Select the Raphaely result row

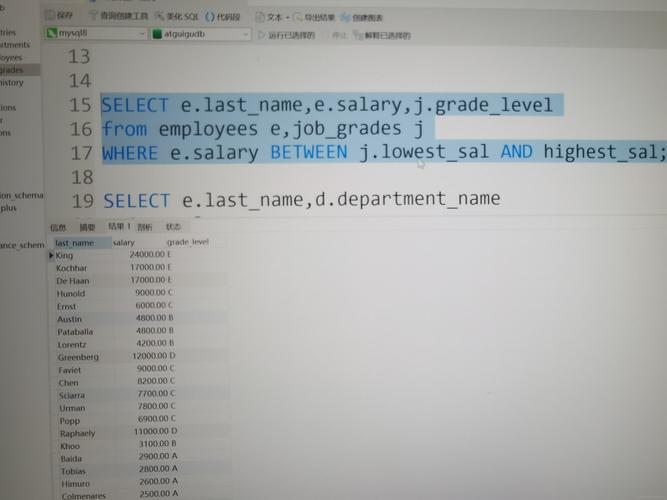141,432
